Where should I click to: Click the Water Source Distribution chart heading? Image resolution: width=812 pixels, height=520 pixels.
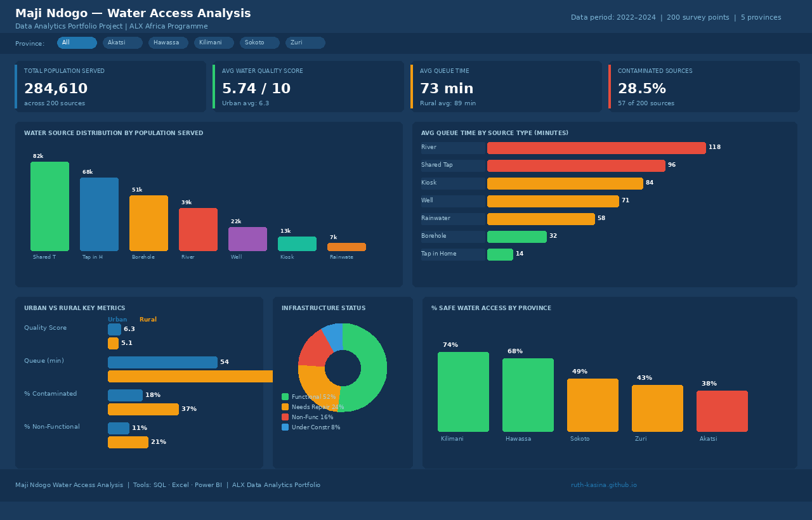114,133
